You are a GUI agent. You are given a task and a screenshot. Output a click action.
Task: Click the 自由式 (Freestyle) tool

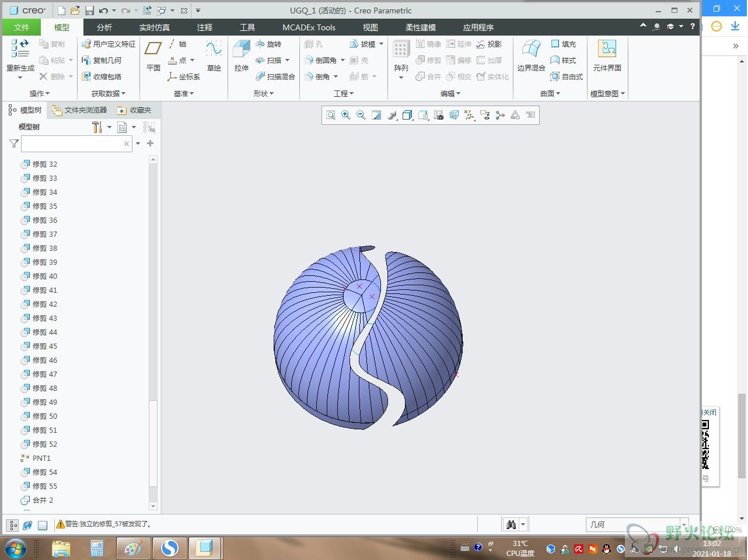567,76
